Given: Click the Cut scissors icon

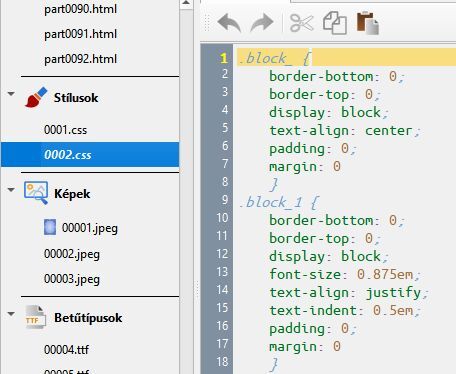Looking at the screenshot, I should pyautogui.click(x=302, y=23).
